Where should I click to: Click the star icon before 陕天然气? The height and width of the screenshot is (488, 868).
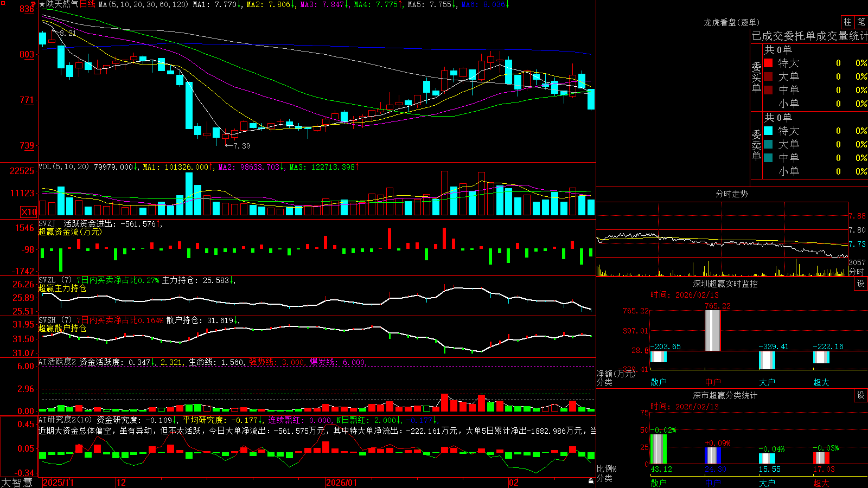tap(42, 4)
